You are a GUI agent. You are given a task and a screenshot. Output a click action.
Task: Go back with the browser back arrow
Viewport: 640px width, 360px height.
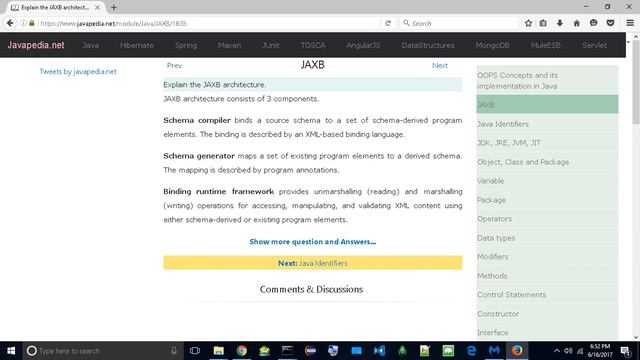tap(10, 23)
